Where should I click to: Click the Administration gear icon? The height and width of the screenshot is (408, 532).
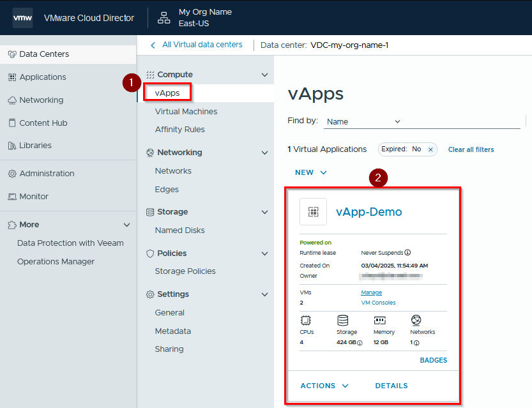point(12,174)
